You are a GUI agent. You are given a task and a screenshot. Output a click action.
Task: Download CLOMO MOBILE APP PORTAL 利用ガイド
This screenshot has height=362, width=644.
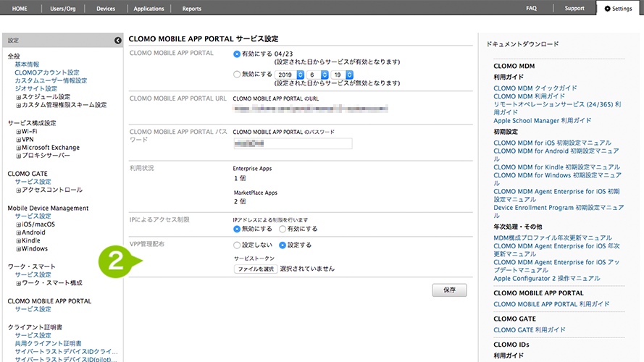coord(551,304)
